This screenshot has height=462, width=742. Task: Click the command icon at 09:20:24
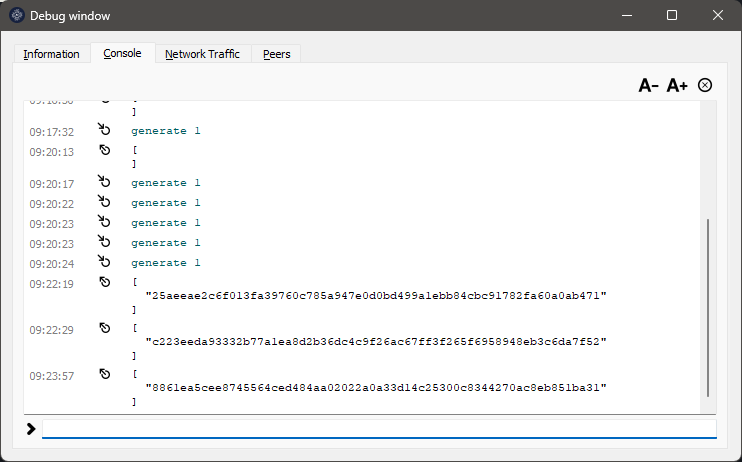[x=104, y=262]
